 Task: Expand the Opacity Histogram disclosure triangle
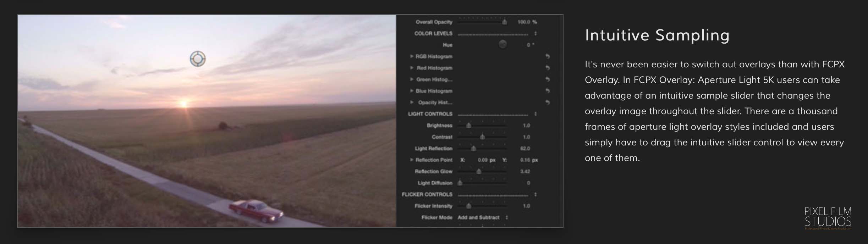point(412,102)
